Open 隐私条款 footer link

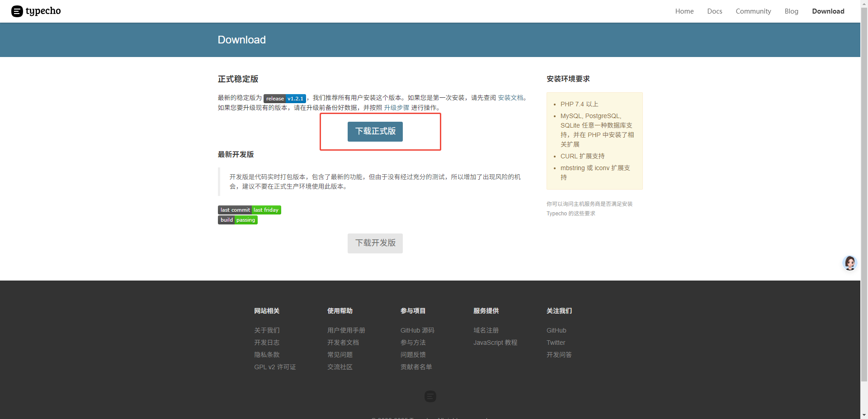coord(267,355)
